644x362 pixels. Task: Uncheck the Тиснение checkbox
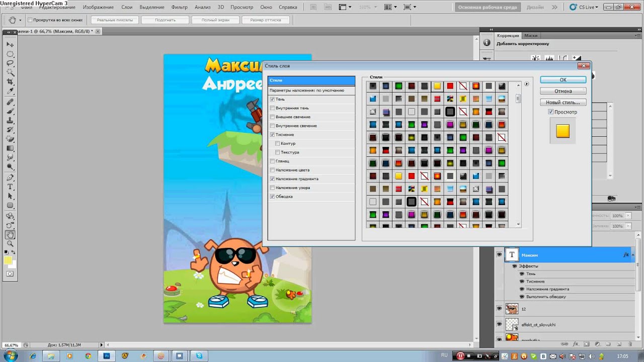click(x=272, y=135)
